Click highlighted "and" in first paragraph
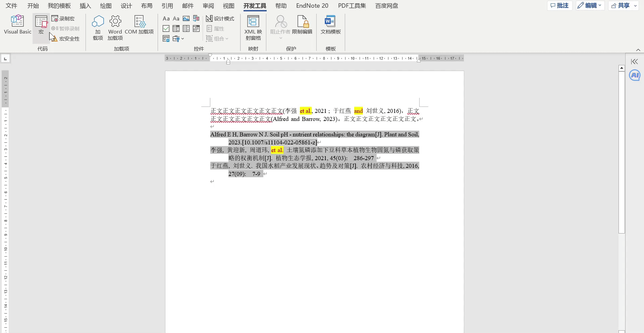 click(358, 111)
